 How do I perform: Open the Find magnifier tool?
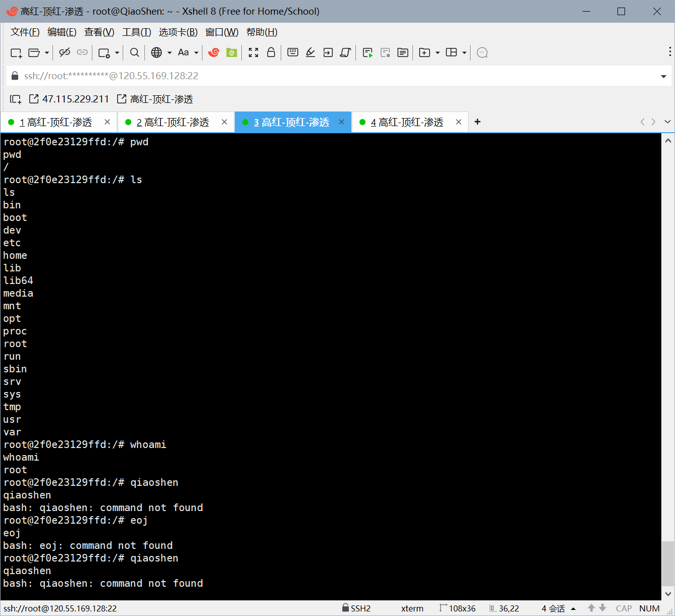click(x=134, y=52)
